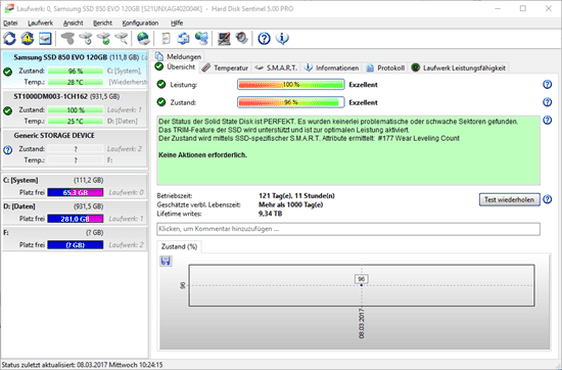Click the toolbar question mark help icon
562x370 pixels.
point(264,38)
